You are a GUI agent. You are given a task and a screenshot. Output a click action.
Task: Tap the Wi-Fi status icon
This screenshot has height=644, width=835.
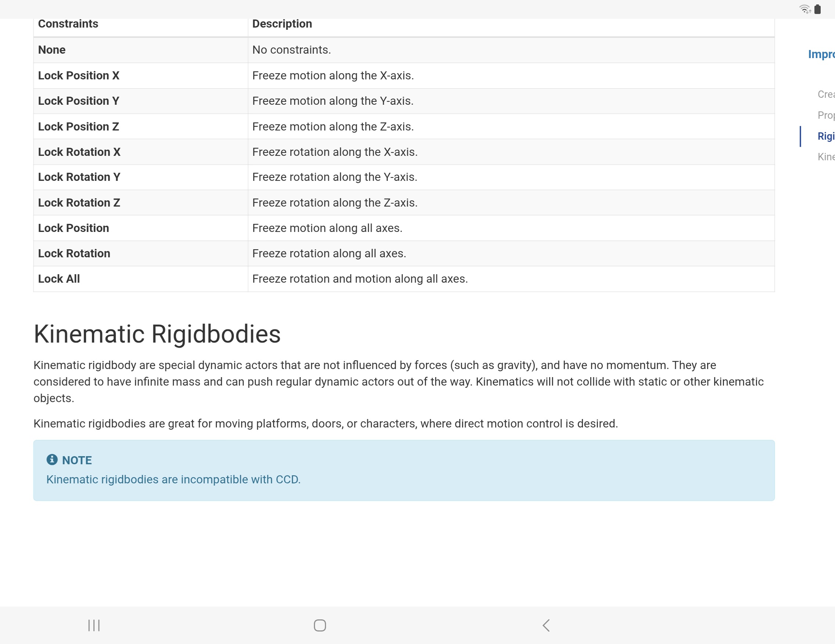pos(804,9)
